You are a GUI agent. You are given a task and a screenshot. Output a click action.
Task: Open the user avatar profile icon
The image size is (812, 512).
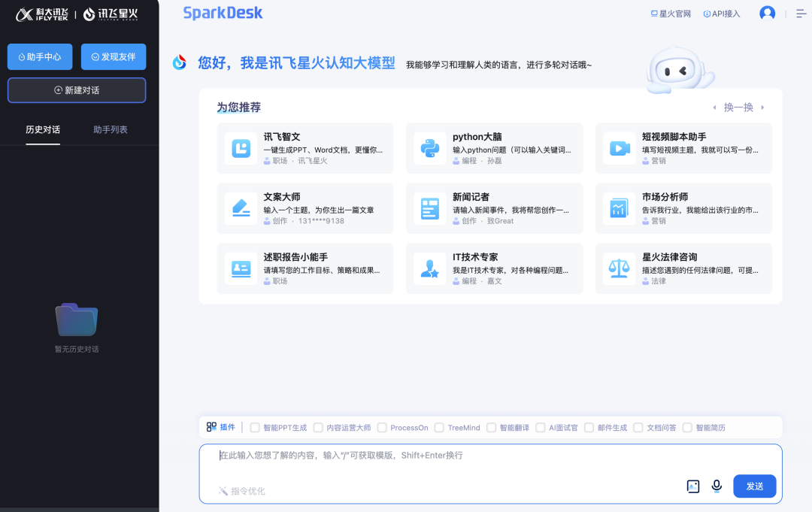click(767, 13)
